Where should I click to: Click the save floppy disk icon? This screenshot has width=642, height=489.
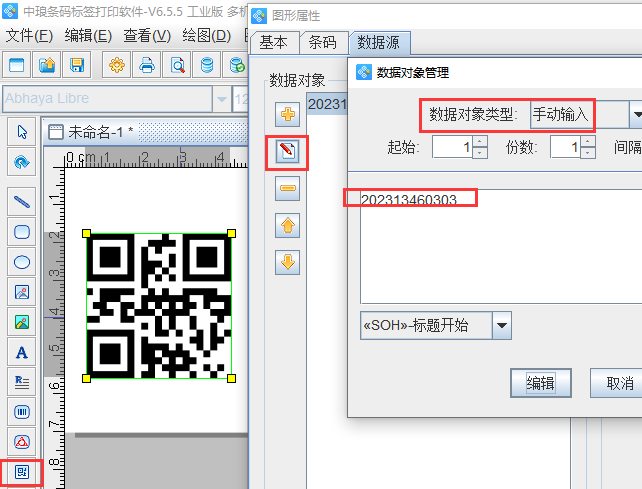tap(77, 66)
